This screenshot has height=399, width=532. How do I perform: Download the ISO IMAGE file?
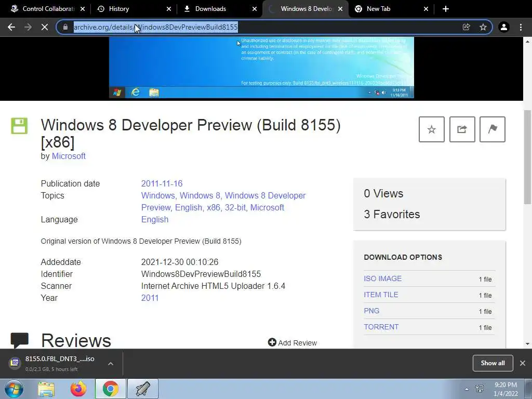pyautogui.click(x=383, y=278)
